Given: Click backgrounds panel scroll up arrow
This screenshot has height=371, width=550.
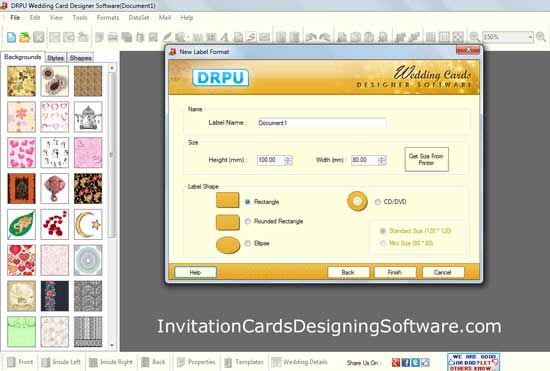Looking at the screenshot, I should tap(112, 68).
